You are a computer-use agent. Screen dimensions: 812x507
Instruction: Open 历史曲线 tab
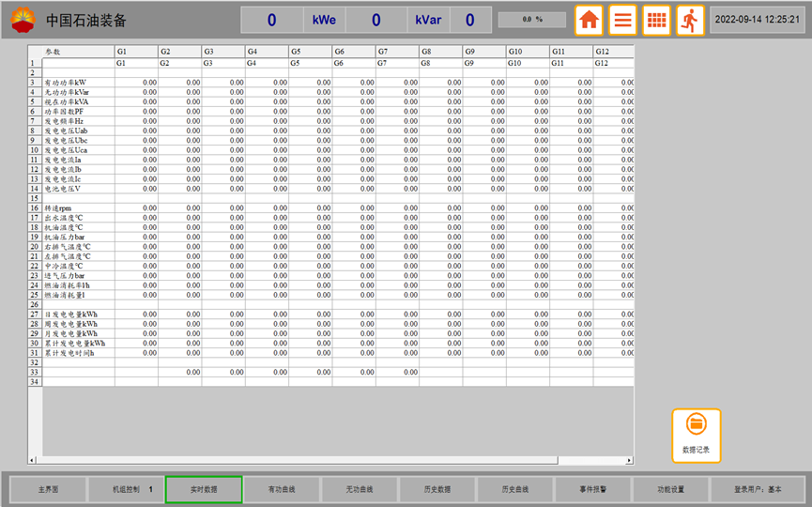point(514,489)
